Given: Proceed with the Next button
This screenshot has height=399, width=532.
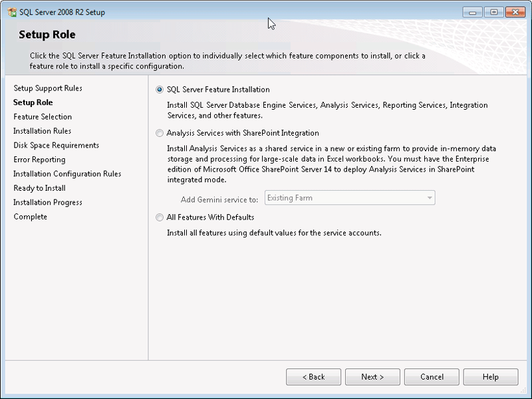Looking at the screenshot, I should pos(372,377).
